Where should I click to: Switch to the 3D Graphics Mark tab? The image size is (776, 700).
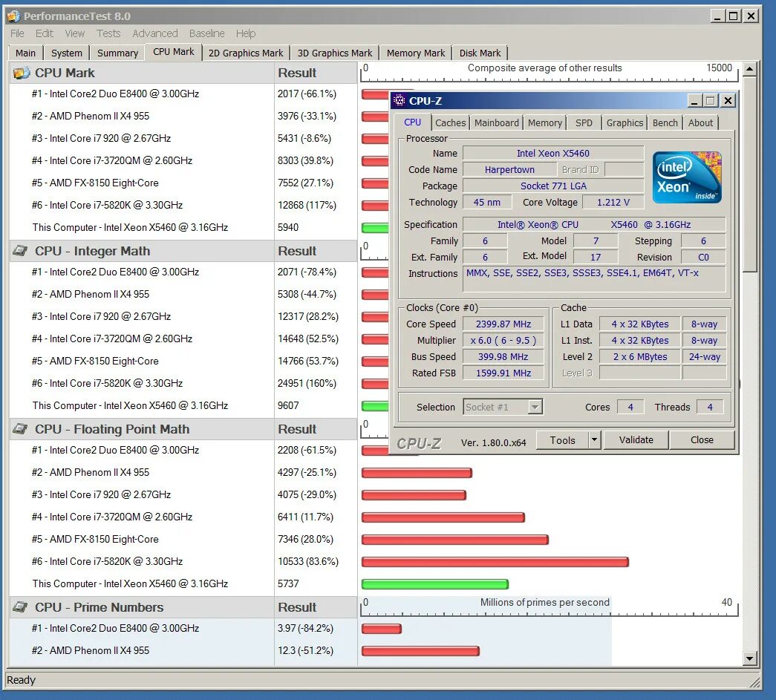coord(335,53)
